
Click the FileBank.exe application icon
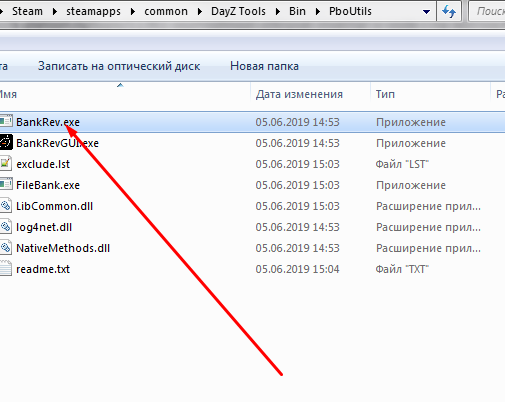[6, 185]
